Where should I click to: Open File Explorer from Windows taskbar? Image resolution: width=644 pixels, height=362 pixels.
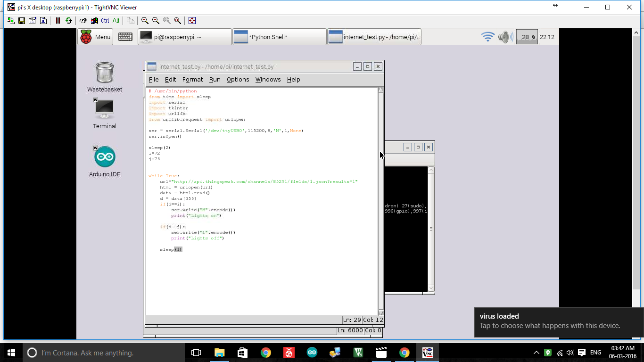tap(219, 353)
